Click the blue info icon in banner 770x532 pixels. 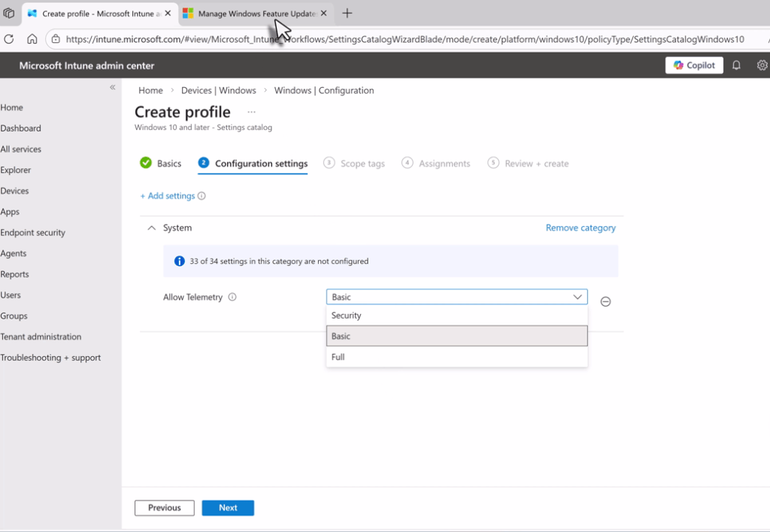180,261
